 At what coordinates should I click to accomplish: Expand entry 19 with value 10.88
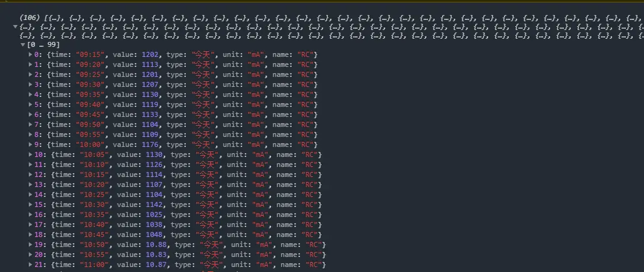pos(31,245)
